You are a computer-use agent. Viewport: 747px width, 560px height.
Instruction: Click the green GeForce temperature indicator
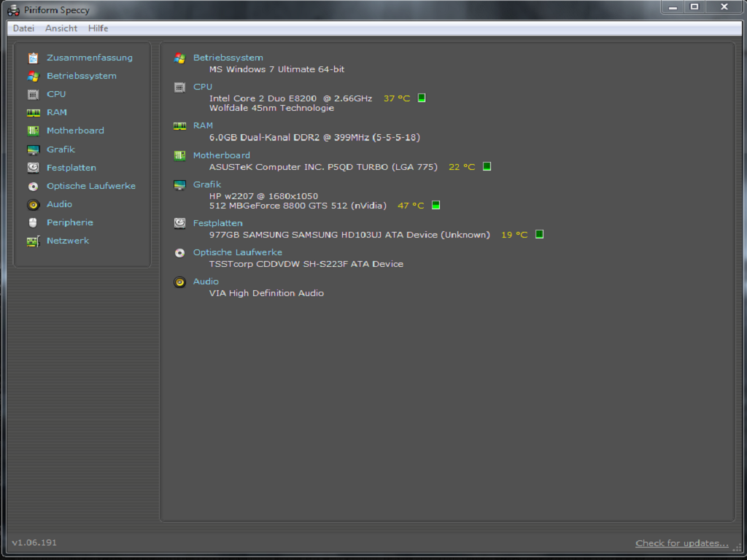(x=436, y=205)
